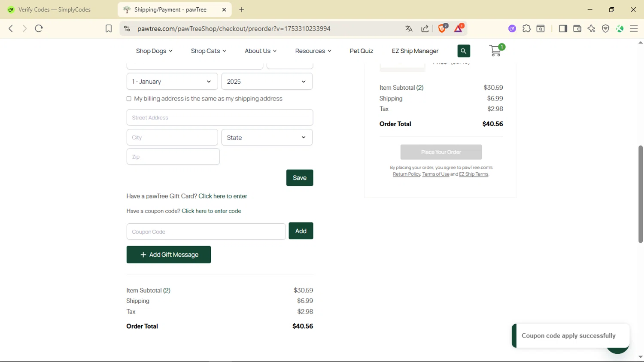The height and width of the screenshot is (362, 644).
Task: Click the green site search magnifier button
Action: [x=464, y=51]
